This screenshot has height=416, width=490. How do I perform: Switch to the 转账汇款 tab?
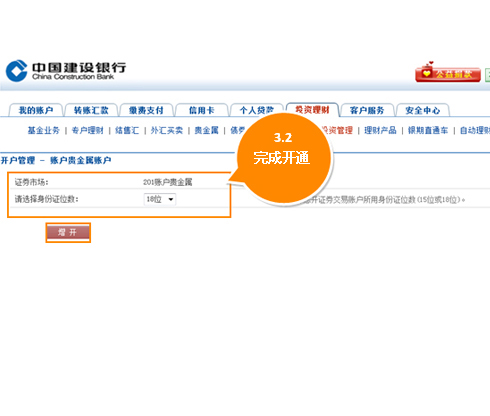[x=91, y=110]
